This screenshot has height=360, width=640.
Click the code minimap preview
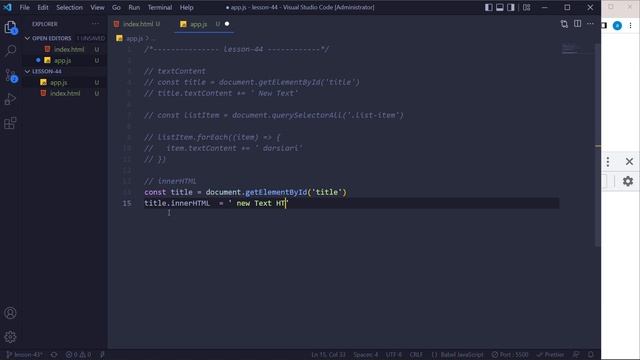pyautogui.click(x=576, y=49)
